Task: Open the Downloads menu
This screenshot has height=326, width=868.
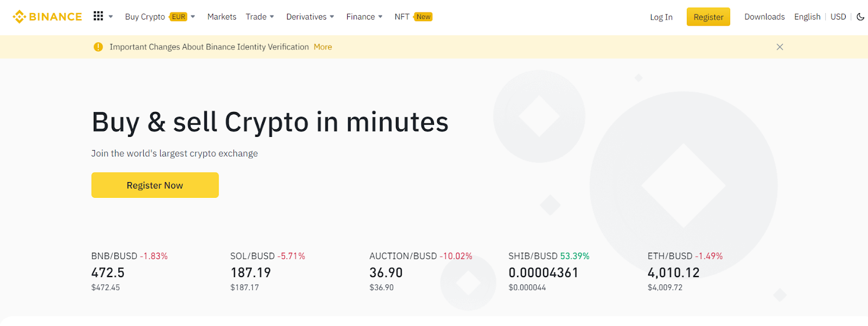Action: point(764,17)
